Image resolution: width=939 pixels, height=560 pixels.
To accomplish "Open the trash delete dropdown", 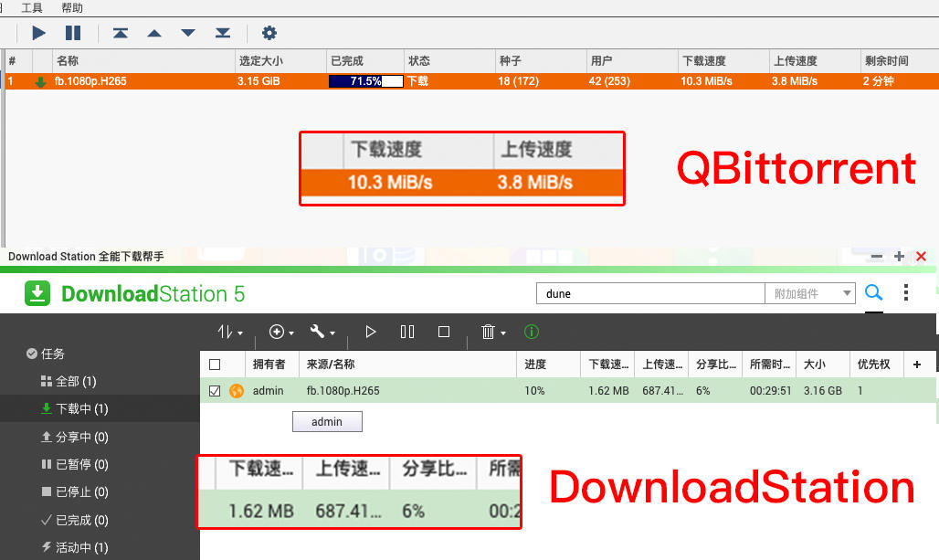I will pyautogui.click(x=493, y=332).
